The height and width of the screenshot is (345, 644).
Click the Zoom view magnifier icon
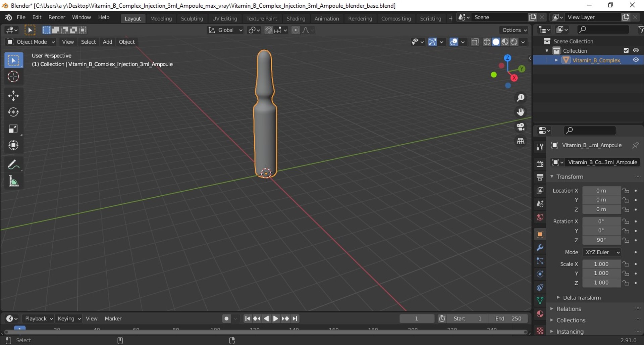tap(521, 98)
